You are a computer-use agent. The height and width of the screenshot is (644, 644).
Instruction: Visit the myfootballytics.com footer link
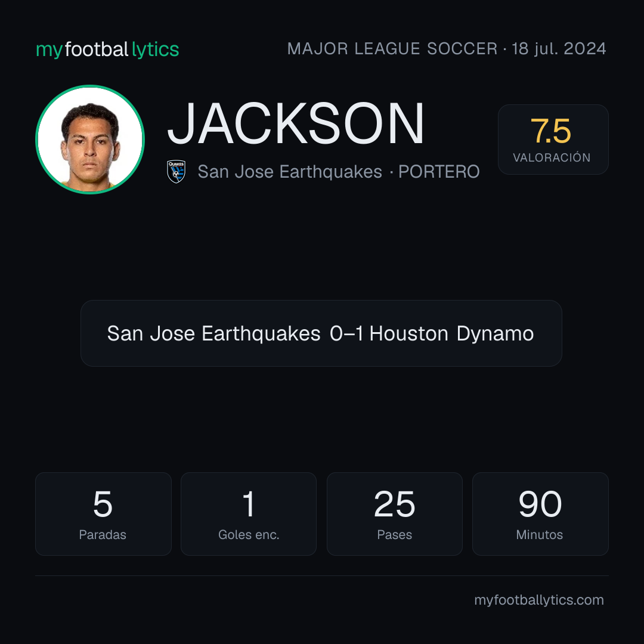pyautogui.click(x=539, y=600)
